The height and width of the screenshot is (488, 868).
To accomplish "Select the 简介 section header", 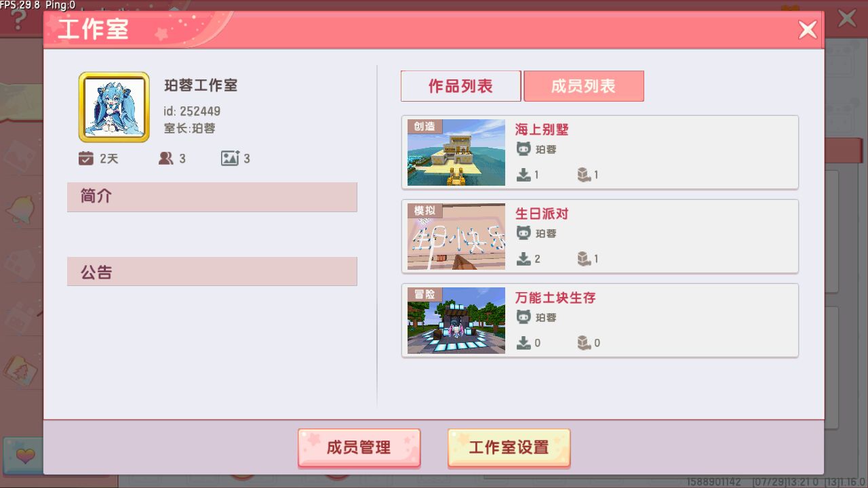I will click(x=212, y=197).
